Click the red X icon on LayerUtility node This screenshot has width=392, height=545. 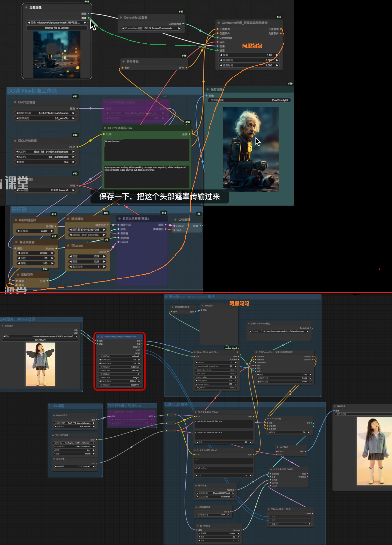(102, 337)
